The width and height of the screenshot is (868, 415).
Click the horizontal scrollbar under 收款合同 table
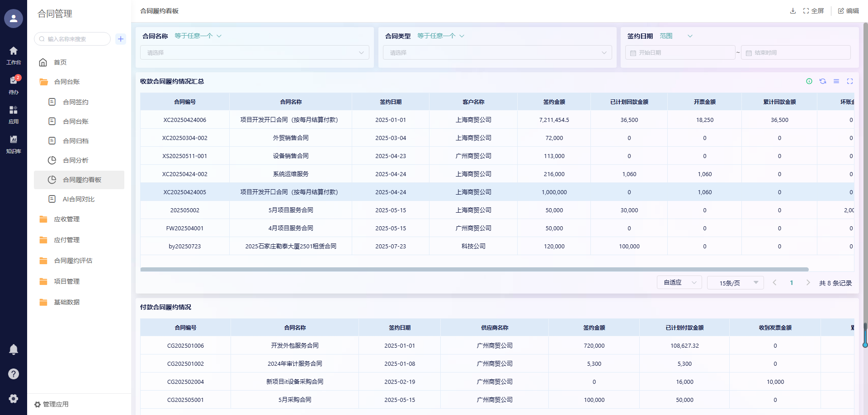474,270
